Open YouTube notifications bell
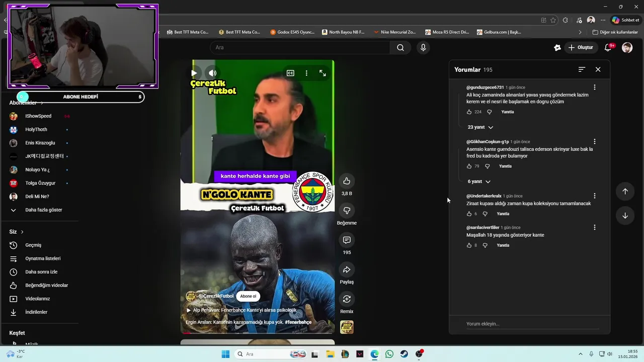The image size is (644, 362). (x=608, y=47)
